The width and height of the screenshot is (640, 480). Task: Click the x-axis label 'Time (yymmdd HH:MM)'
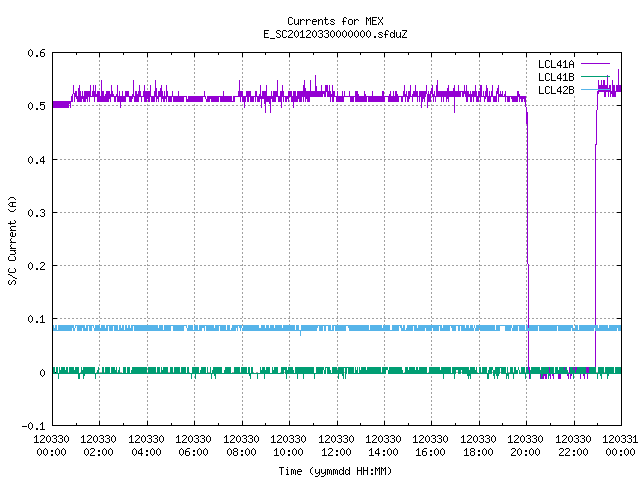(335, 471)
